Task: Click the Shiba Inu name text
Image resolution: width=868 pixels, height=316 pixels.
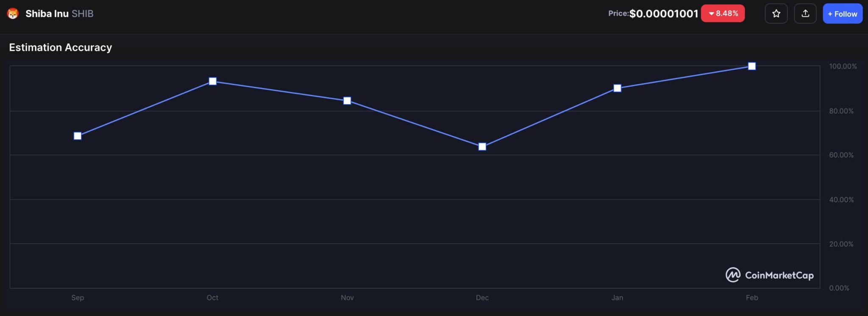Action: (x=47, y=14)
